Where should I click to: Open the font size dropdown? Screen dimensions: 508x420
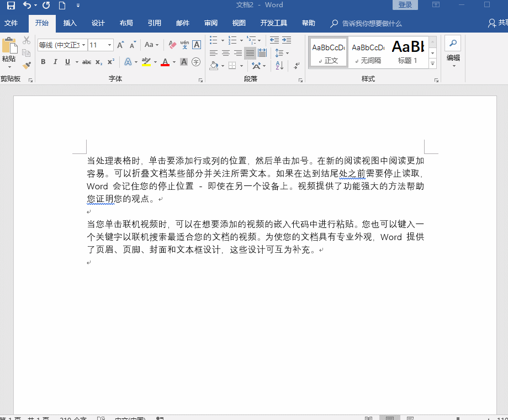[110, 45]
